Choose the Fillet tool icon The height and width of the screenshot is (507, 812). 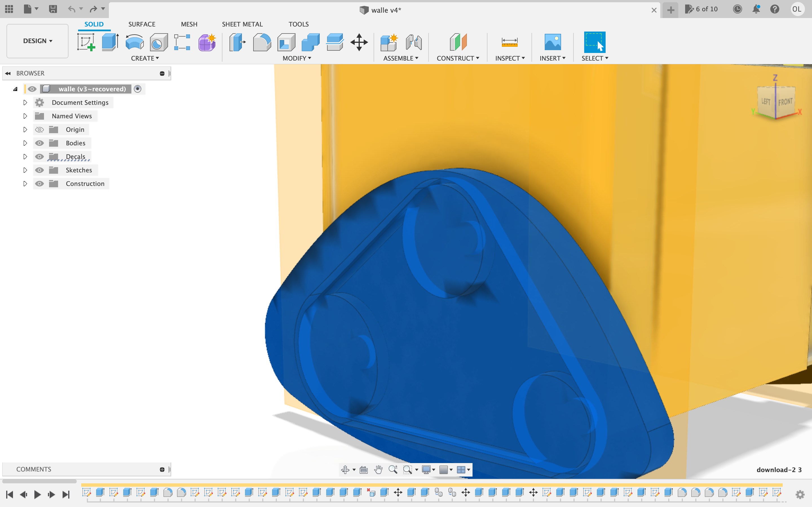point(262,42)
